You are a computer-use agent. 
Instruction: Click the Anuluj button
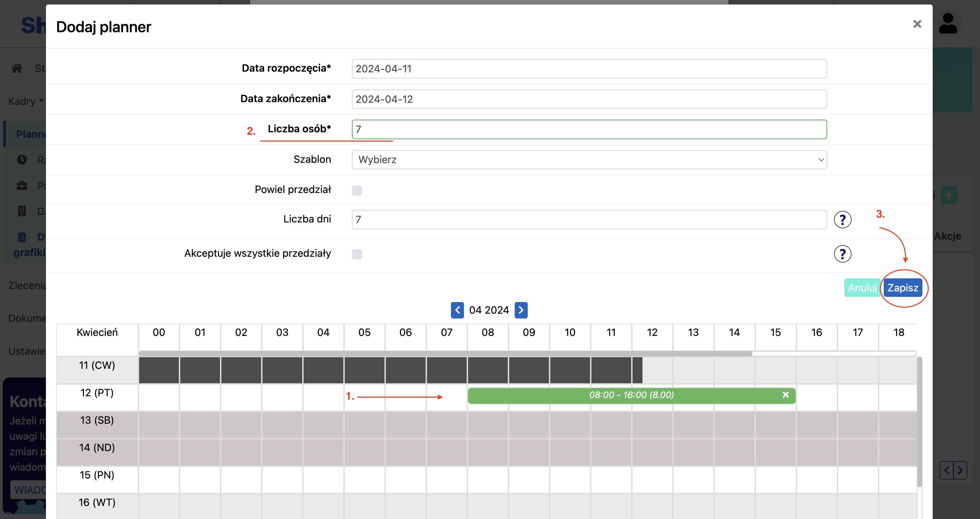(x=862, y=288)
